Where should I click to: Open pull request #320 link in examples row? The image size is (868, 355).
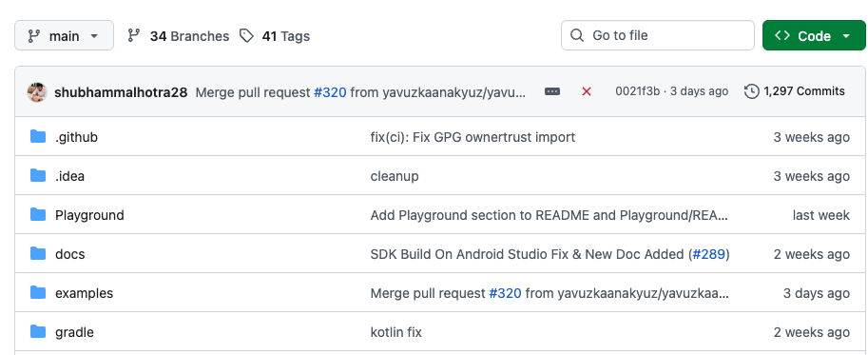pos(505,293)
